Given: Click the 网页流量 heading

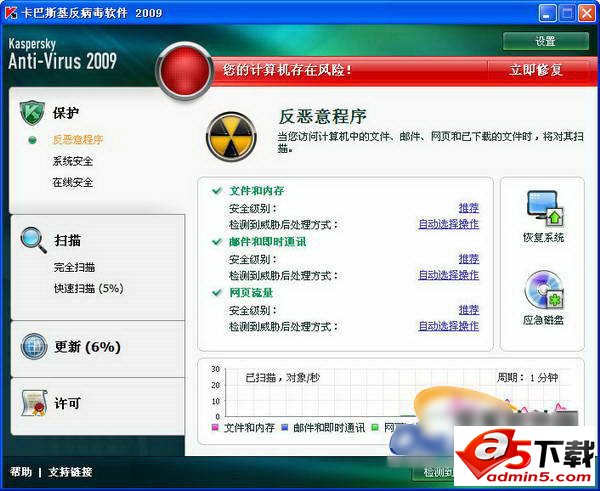Looking at the screenshot, I should click(251, 293).
